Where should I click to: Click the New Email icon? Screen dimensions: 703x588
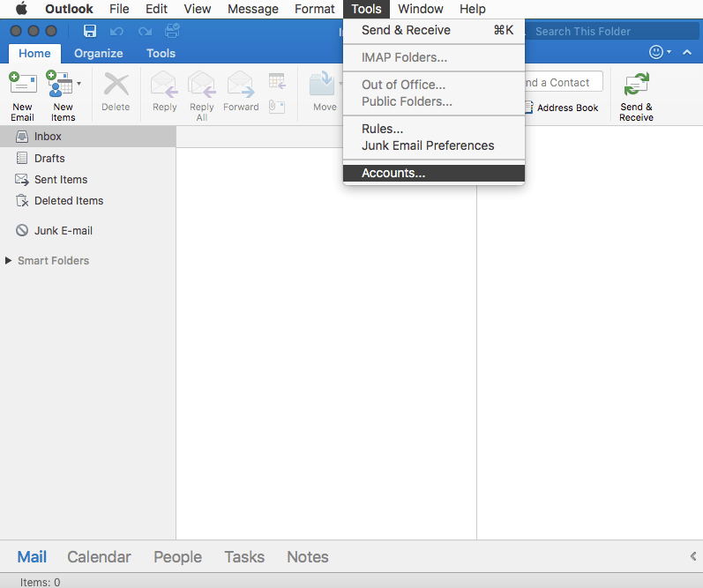(23, 84)
